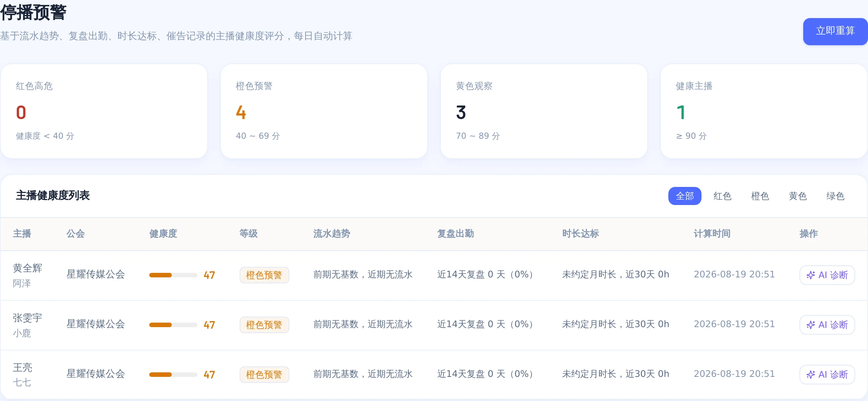This screenshot has width=868, height=401.
Task: Click the 流水趋势 column header
Action: click(x=332, y=234)
